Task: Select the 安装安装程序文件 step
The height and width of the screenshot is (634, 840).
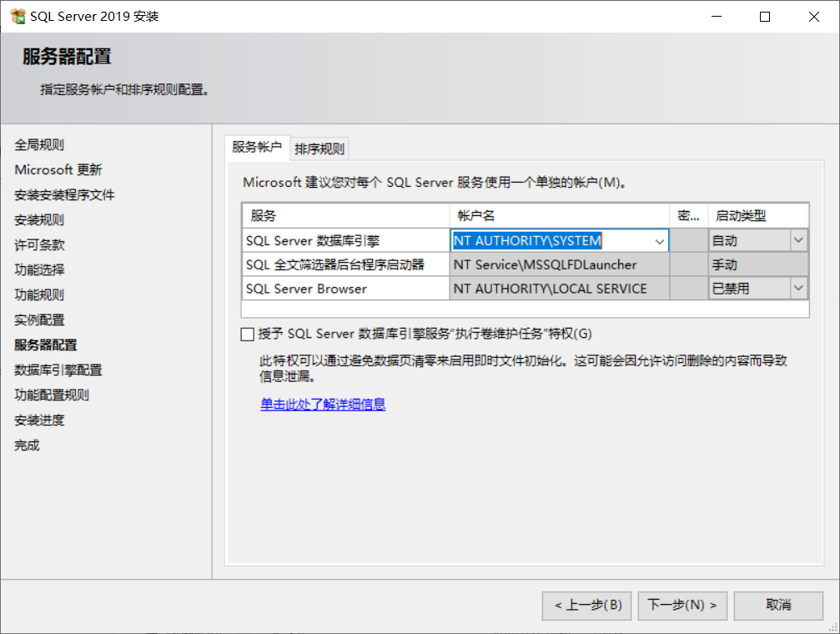Action: pyautogui.click(x=64, y=195)
